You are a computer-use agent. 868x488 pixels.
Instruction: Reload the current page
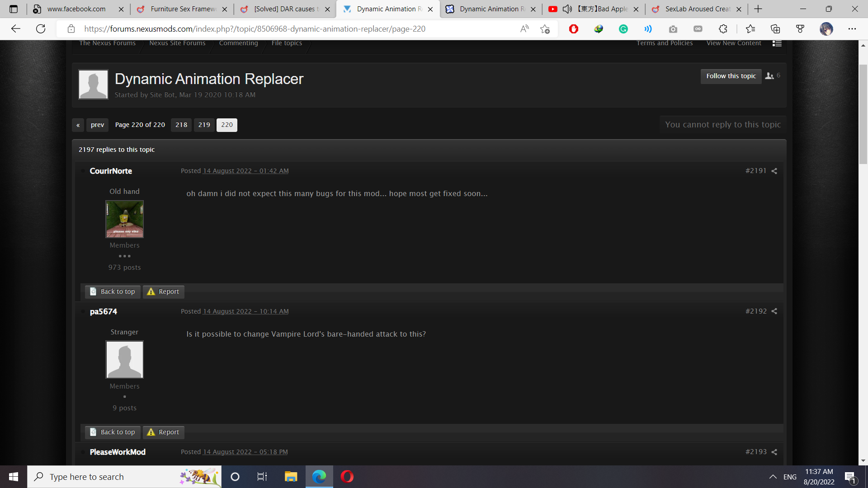tap(41, 29)
